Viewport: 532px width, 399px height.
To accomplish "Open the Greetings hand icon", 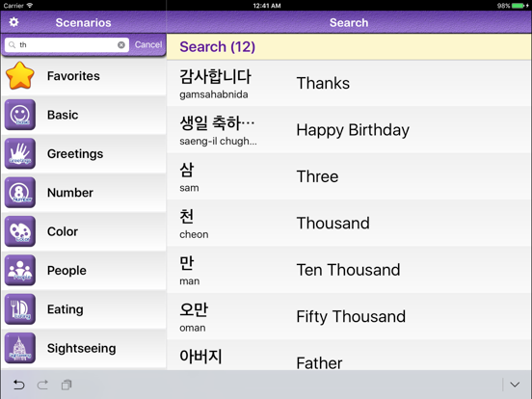I will 20,153.
